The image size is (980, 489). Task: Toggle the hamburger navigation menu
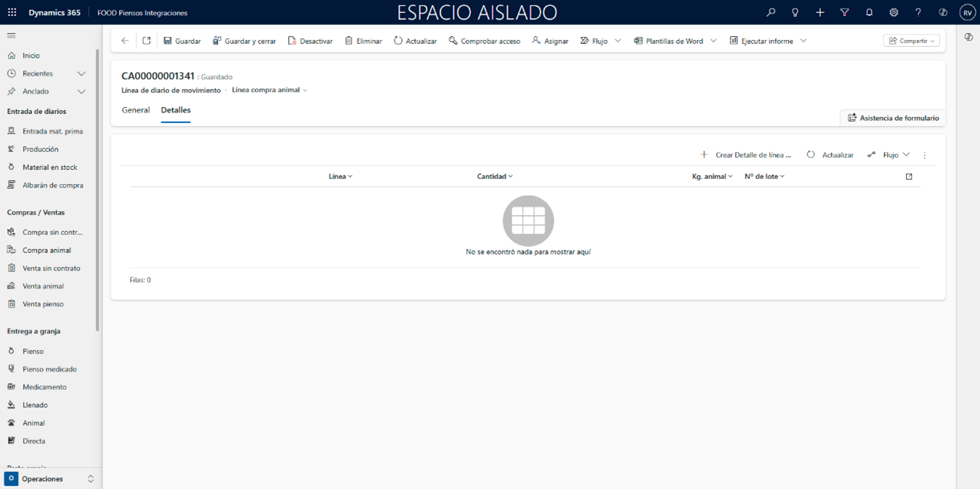click(x=11, y=35)
